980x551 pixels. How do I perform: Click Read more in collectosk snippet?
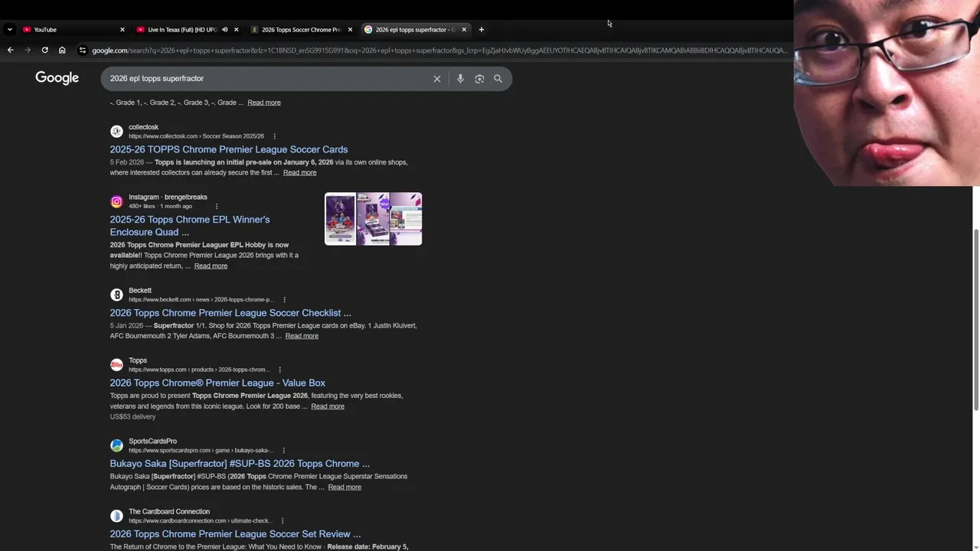pyautogui.click(x=299, y=172)
